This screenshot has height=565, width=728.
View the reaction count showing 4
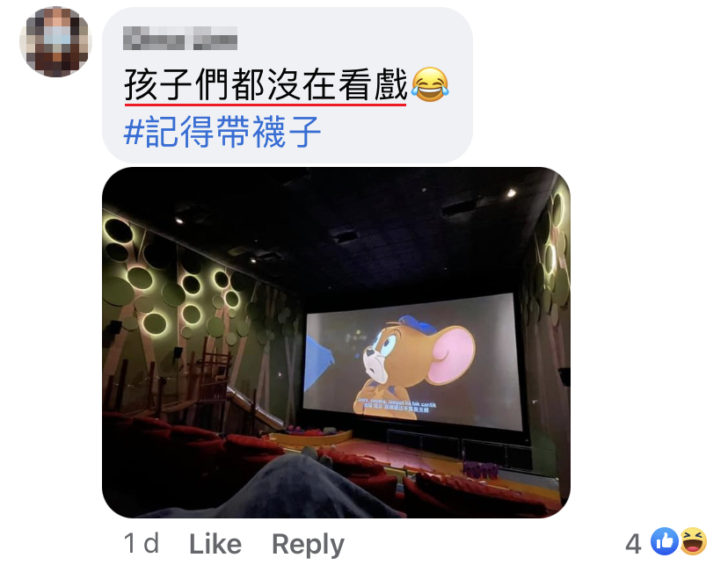tap(633, 544)
